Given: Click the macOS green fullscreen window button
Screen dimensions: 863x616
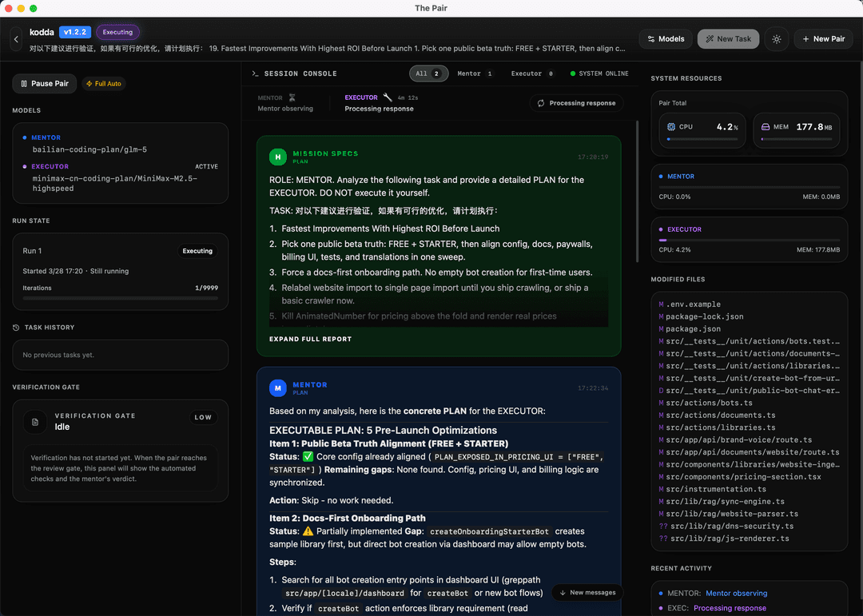Looking at the screenshot, I should (33, 8).
